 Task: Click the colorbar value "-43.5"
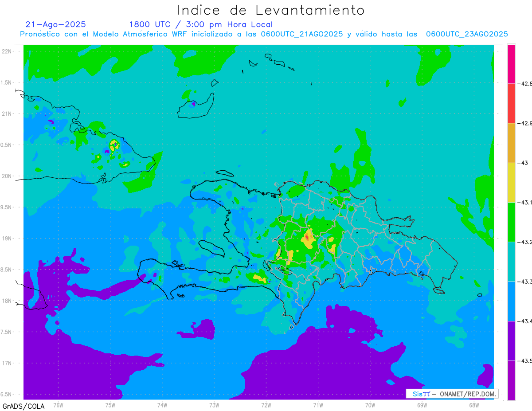(526, 361)
